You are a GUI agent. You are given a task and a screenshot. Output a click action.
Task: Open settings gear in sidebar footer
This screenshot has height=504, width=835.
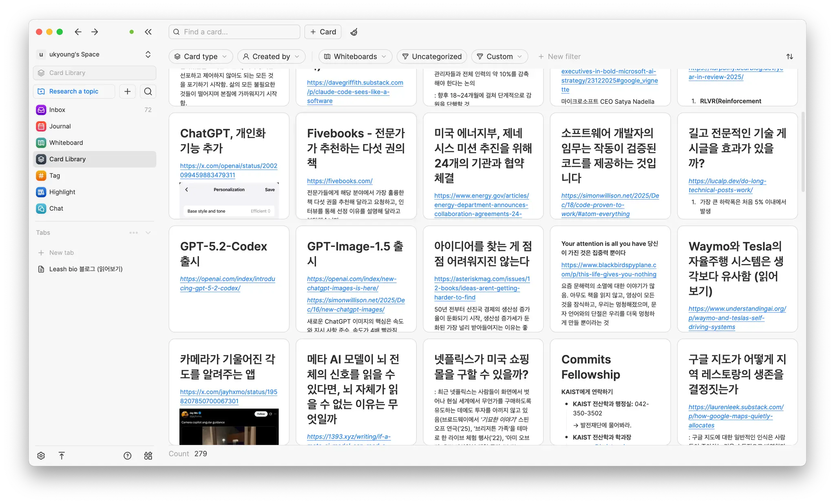pyautogui.click(x=41, y=456)
